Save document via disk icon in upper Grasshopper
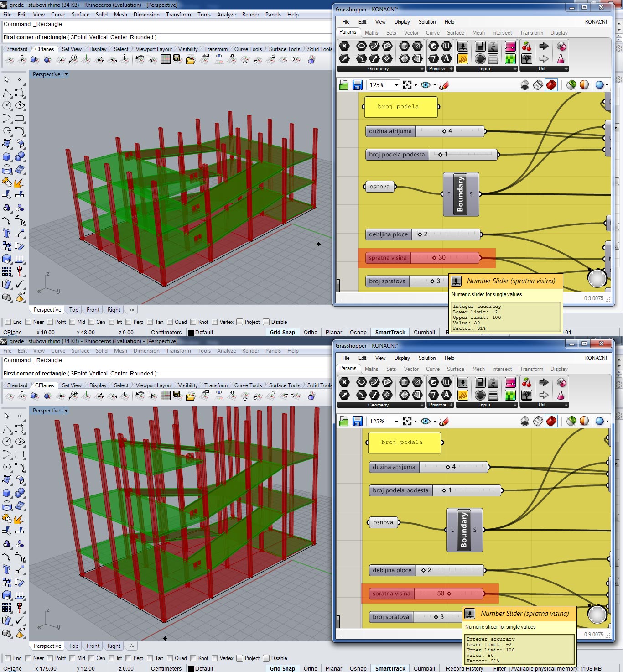Screen dimensions: 623x672 [358, 85]
